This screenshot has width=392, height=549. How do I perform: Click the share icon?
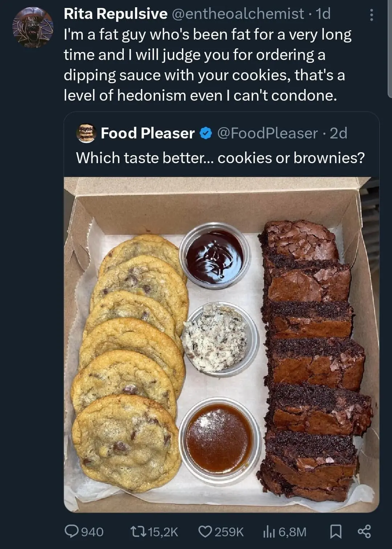pos(364,532)
